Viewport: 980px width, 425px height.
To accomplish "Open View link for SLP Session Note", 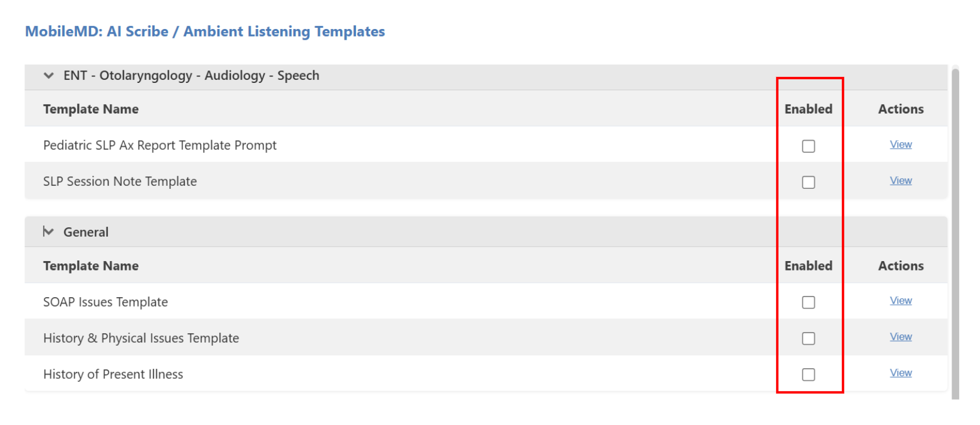I will coord(900,181).
